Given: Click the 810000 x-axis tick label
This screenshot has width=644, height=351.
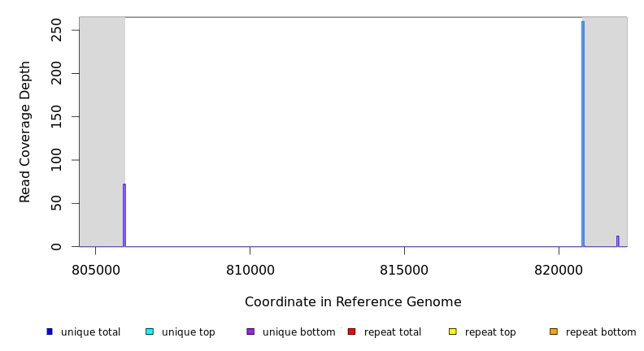Looking at the screenshot, I should 250,270.
